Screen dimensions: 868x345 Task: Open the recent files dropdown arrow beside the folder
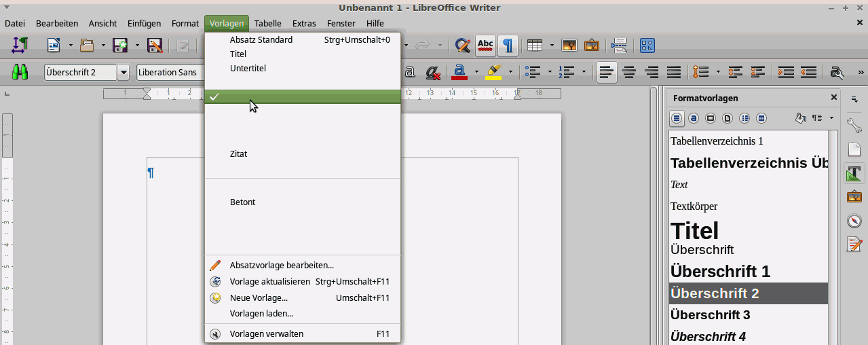(103, 46)
